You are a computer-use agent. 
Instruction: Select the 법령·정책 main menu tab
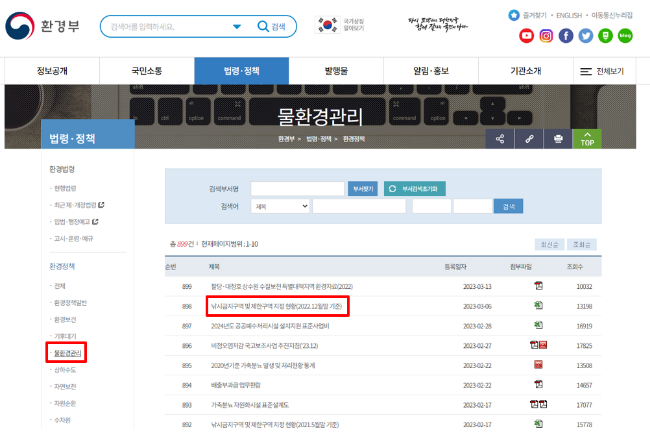pyautogui.click(x=242, y=71)
